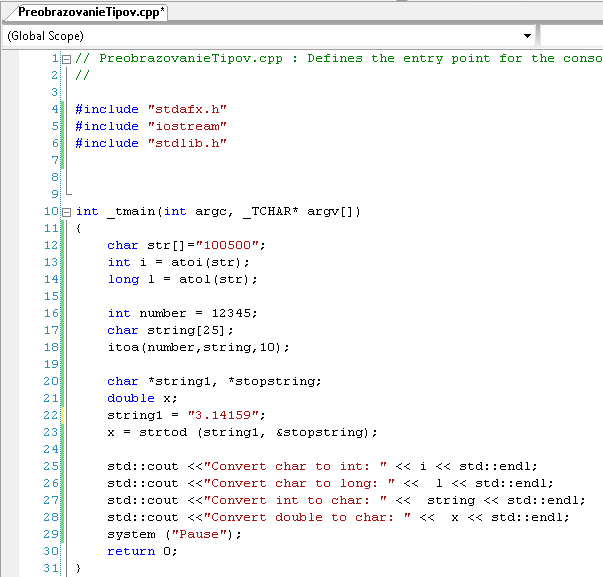Collapse the header comment block at line 1
Image resolution: width=603 pixels, height=577 pixels.
67,59
